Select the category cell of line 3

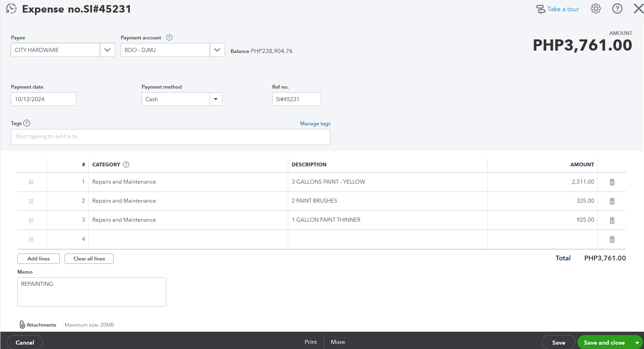(x=188, y=220)
